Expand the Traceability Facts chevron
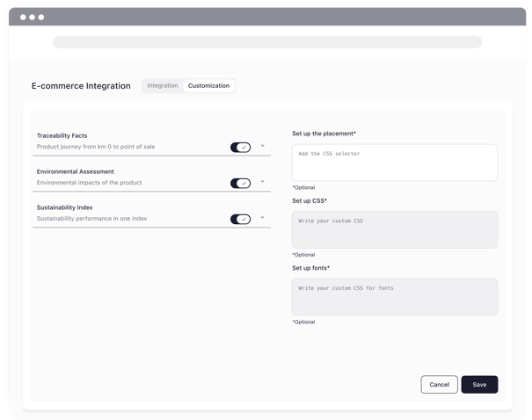Image resolution: width=532 pixels, height=420 pixels. [262, 146]
